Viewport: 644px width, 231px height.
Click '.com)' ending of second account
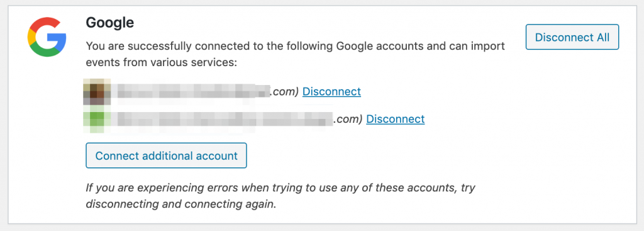[348, 119]
